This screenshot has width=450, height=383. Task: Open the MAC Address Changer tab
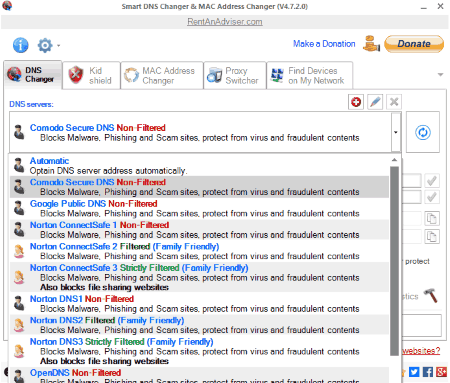pyautogui.click(x=162, y=75)
